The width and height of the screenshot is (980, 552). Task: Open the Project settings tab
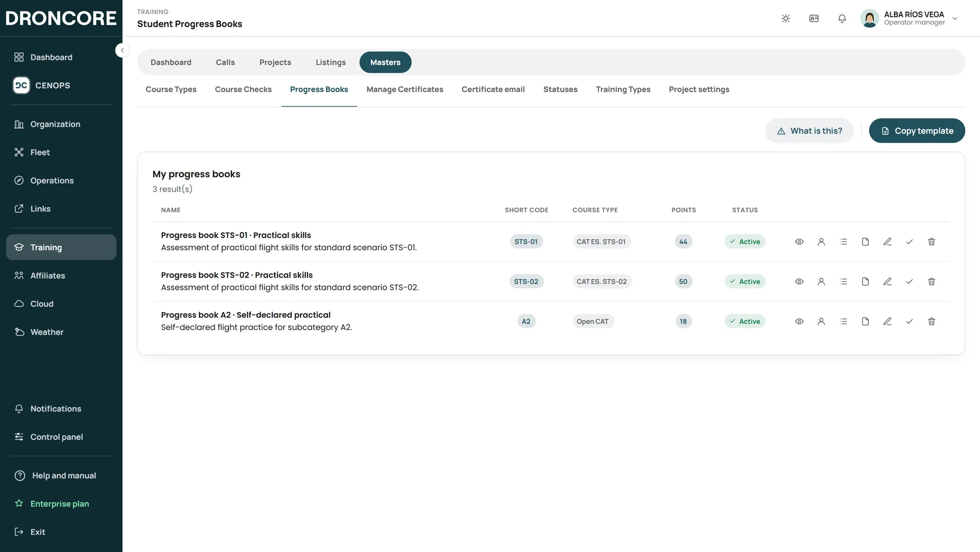coord(699,89)
